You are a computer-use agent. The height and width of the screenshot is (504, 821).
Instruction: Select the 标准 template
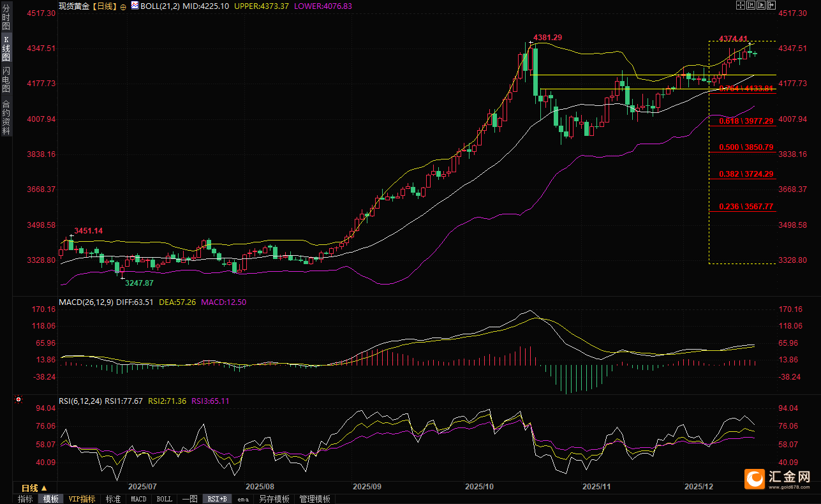click(113, 499)
